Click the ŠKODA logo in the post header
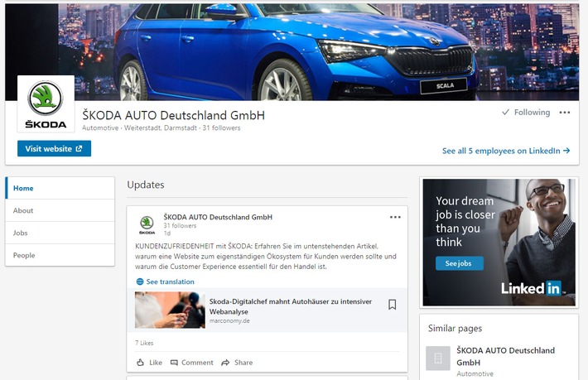Viewport: 588px width, 380px height. 147,225
